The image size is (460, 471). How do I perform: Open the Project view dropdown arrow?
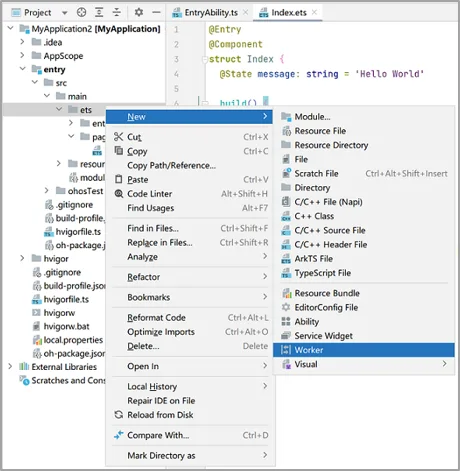point(65,13)
